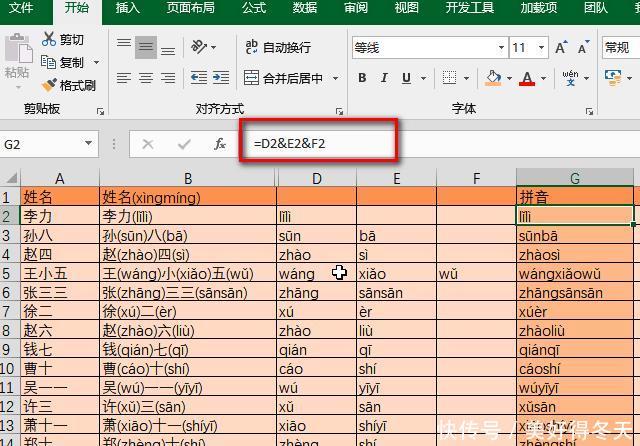Confirm the formula entry (checkmark)

(184, 144)
